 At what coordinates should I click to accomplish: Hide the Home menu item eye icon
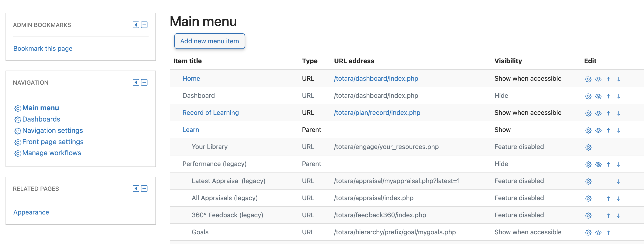point(598,79)
